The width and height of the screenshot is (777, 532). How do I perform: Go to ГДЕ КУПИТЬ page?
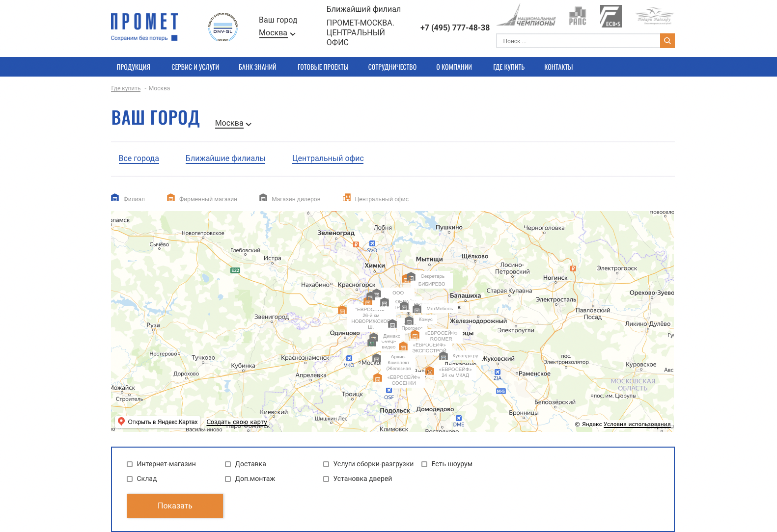pos(509,67)
